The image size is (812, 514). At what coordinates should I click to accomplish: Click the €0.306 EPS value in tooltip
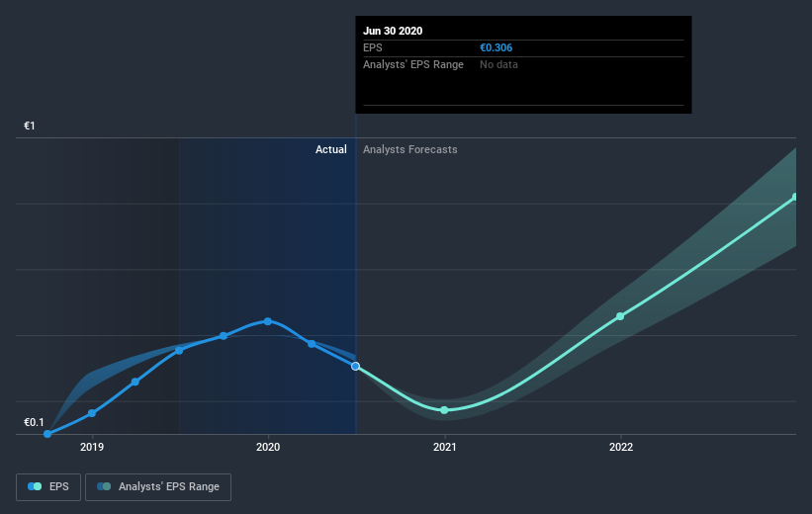coord(496,47)
